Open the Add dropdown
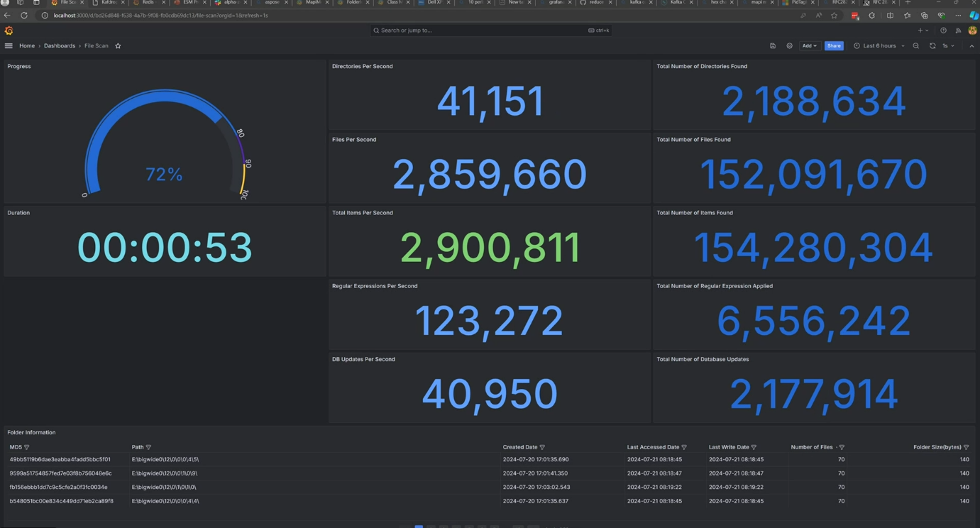The image size is (980, 528). click(x=809, y=46)
